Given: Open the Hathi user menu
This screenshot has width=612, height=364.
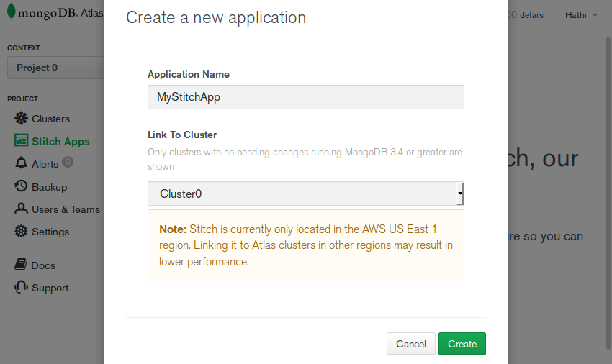Looking at the screenshot, I should tap(581, 15).
